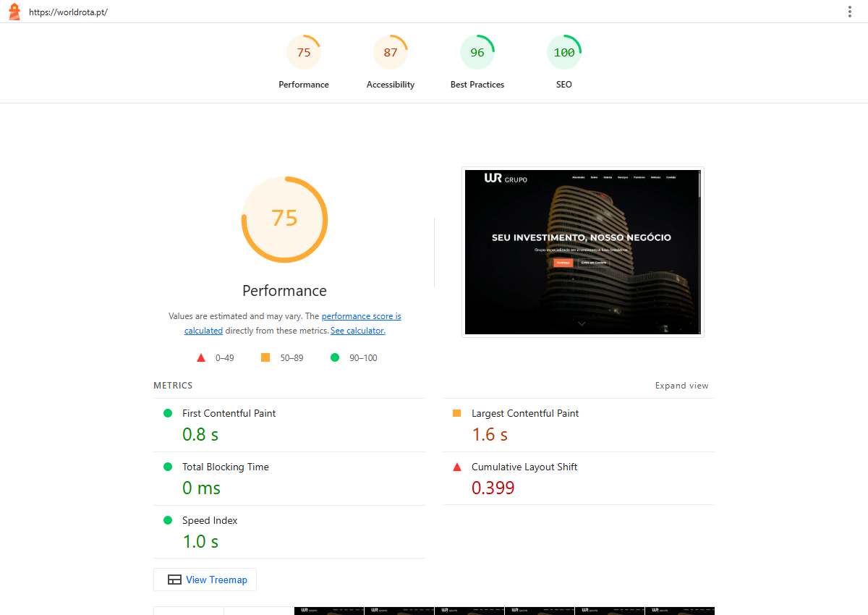Click the green circle beside Total Blocking Time

click(168, 467)
